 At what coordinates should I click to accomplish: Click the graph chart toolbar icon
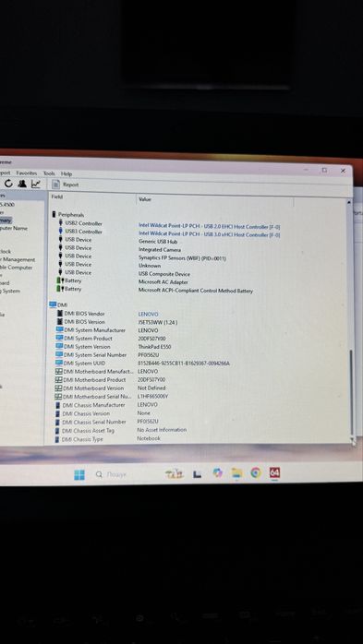click(36, 184)
